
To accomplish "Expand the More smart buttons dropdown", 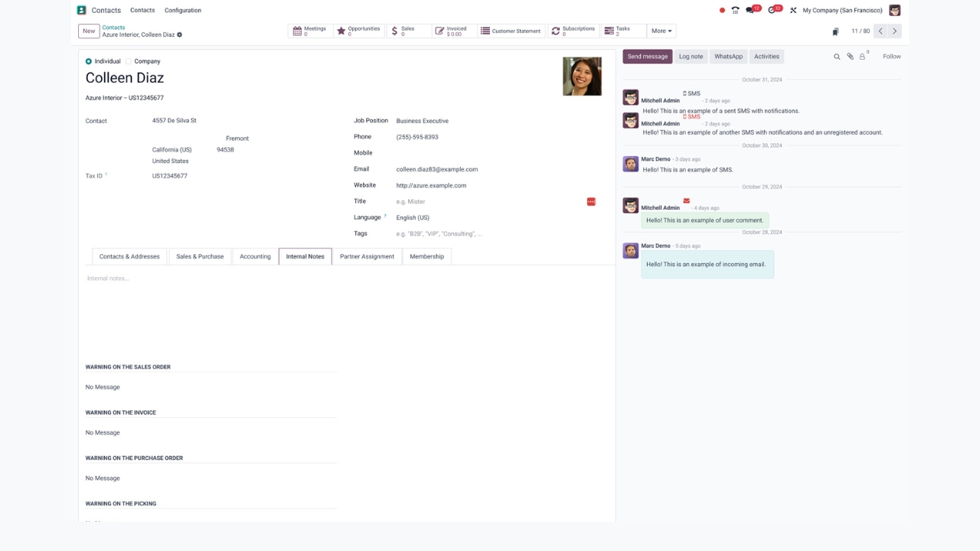I will (x=661, y=31).
